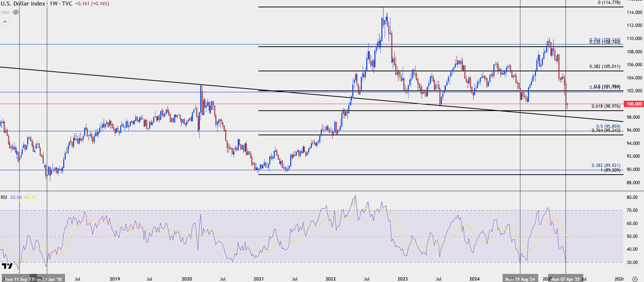Select the RSI indicator label

(4, 197)
